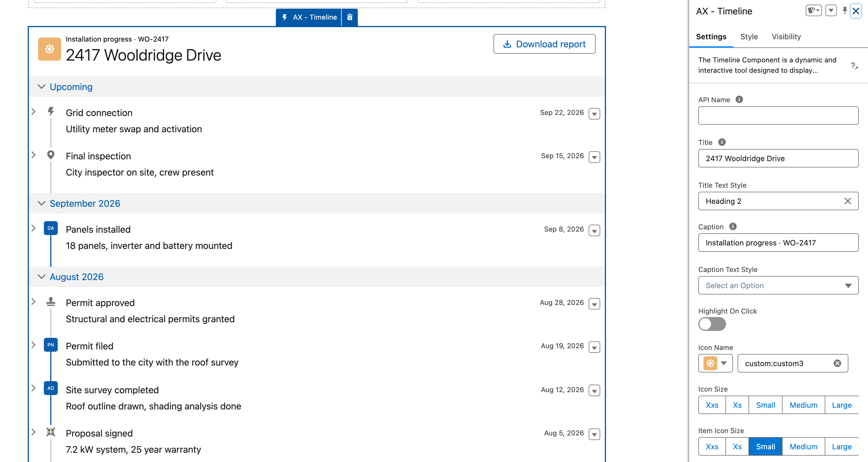Screen dimensions: 868x462
Task: Open actions menu for Permit approved
Action: 594,304
